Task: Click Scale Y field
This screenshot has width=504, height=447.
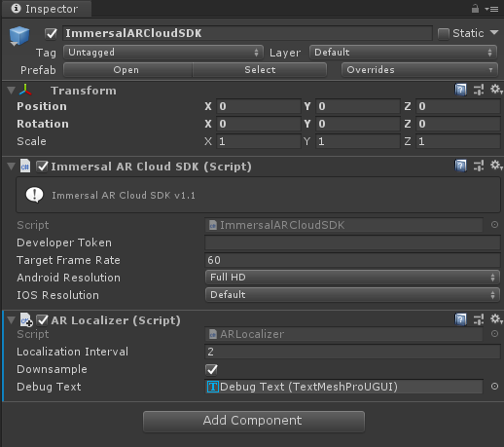Action: coord(358,141)
